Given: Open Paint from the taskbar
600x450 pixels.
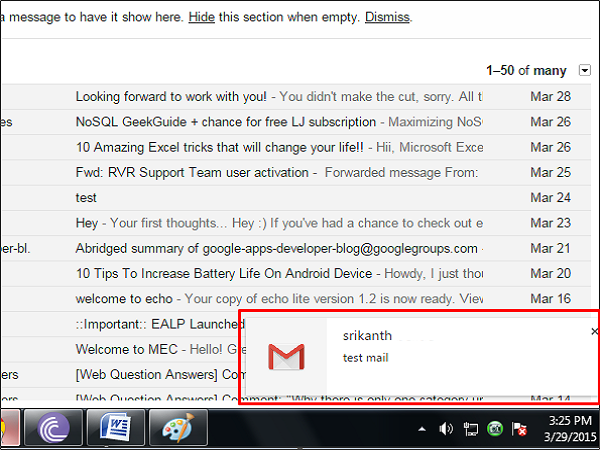Looking at the screenshot, I should tap(178, 428).
